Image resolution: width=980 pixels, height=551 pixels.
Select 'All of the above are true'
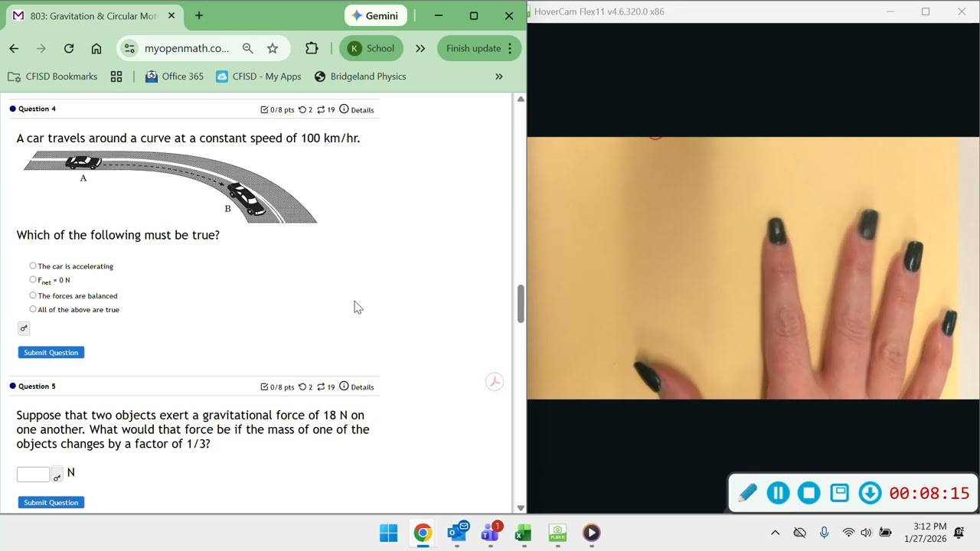coord(33,309)
